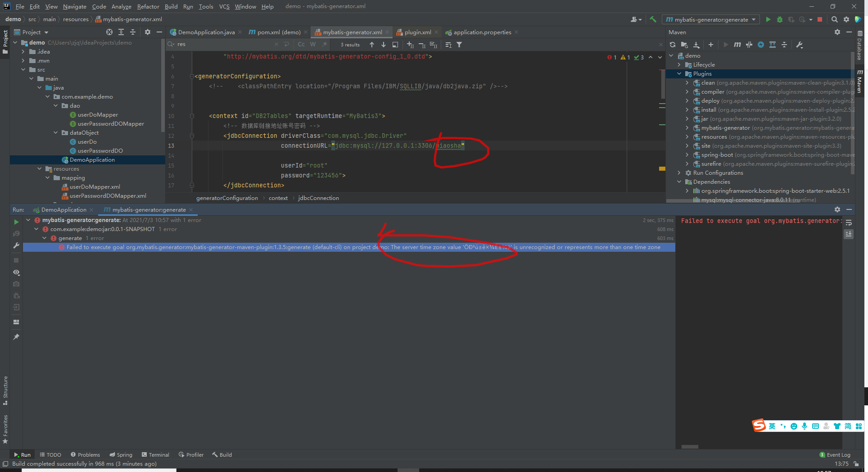Run mybatis-generator:generate with the toolbar play icon
This screenshot has height=472, width=868.
click(768, 19)
